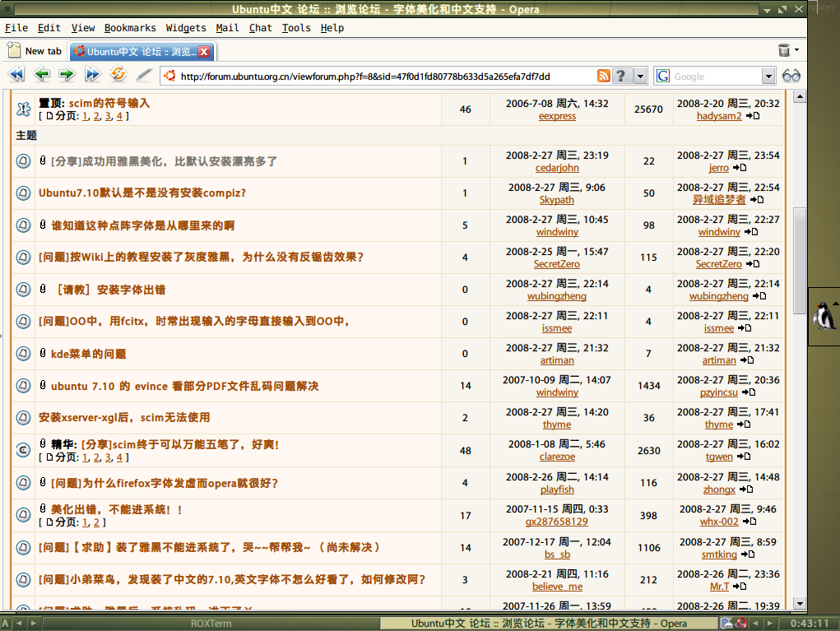Open author profile playfish
840x631 pixels.
point(557,489)
